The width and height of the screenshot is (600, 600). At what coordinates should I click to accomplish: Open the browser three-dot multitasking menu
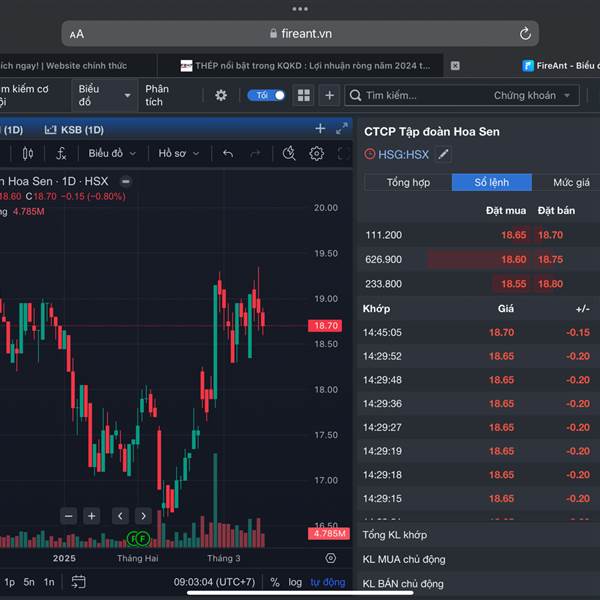300,9
